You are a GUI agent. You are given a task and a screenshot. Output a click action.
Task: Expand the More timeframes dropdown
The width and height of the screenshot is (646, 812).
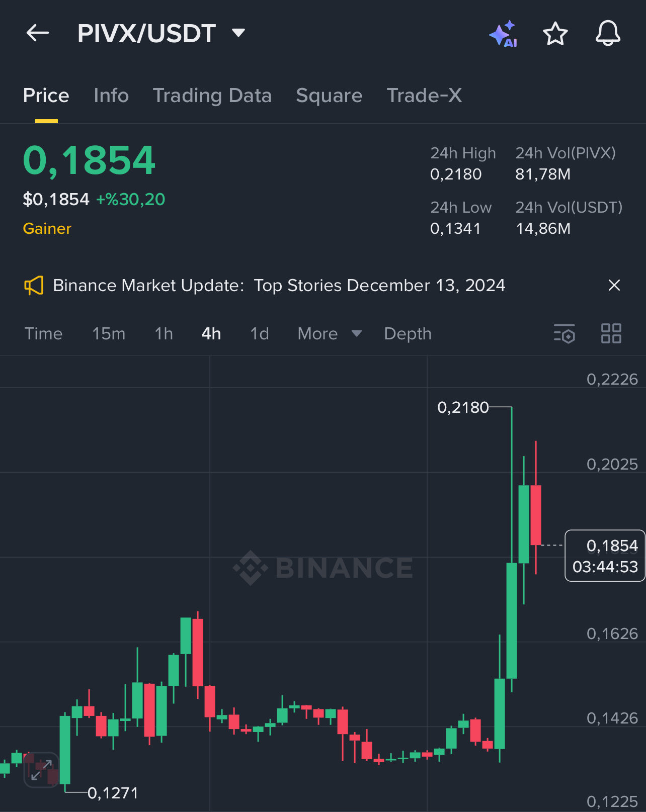click(x=330, y=334)
